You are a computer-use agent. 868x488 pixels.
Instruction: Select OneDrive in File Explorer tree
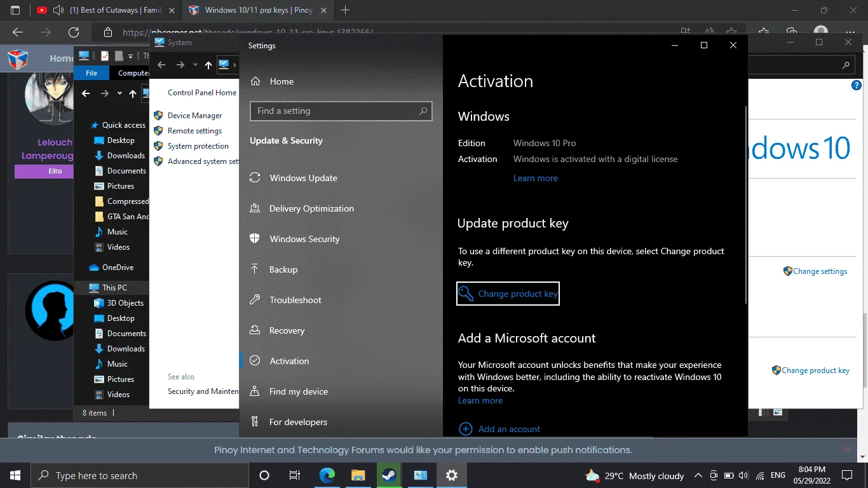pos(118,268)
